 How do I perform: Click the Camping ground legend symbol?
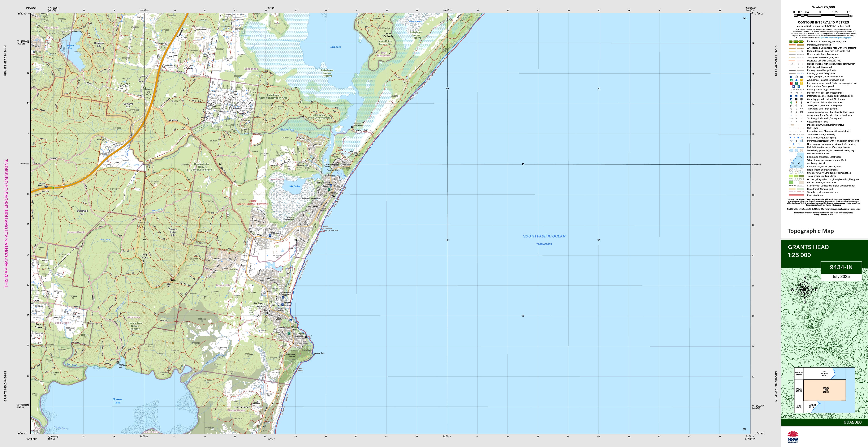(791, 99)
